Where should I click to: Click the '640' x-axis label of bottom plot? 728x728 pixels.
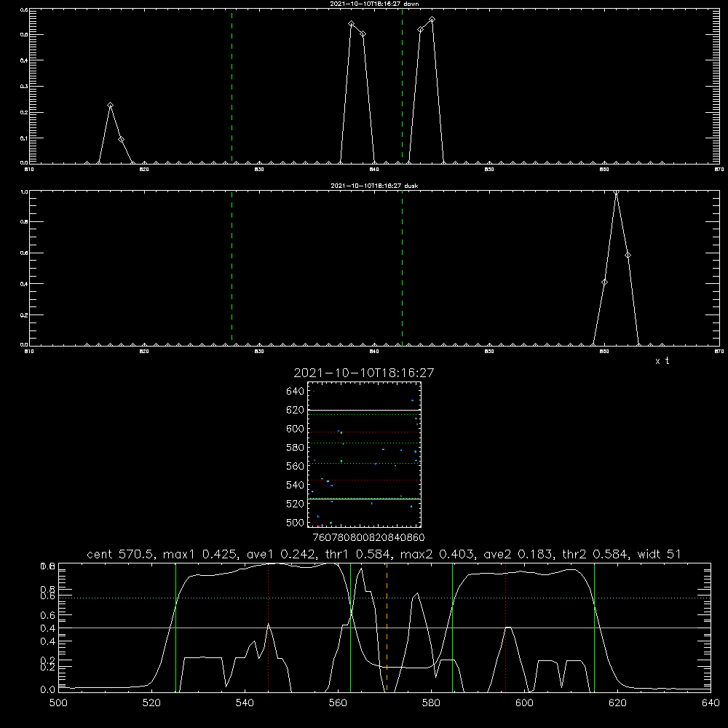[x=711, y=703]
